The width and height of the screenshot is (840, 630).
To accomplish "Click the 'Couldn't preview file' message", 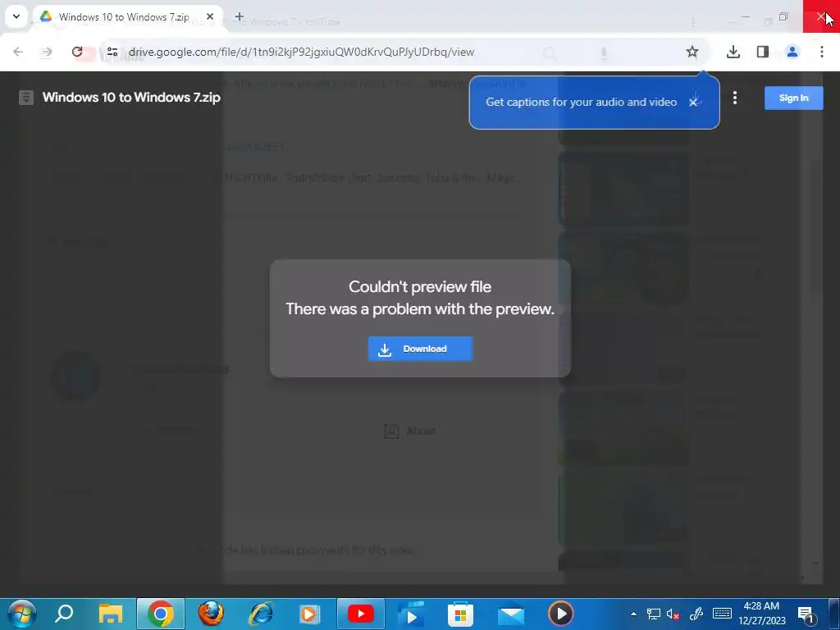I will (420, 287).
